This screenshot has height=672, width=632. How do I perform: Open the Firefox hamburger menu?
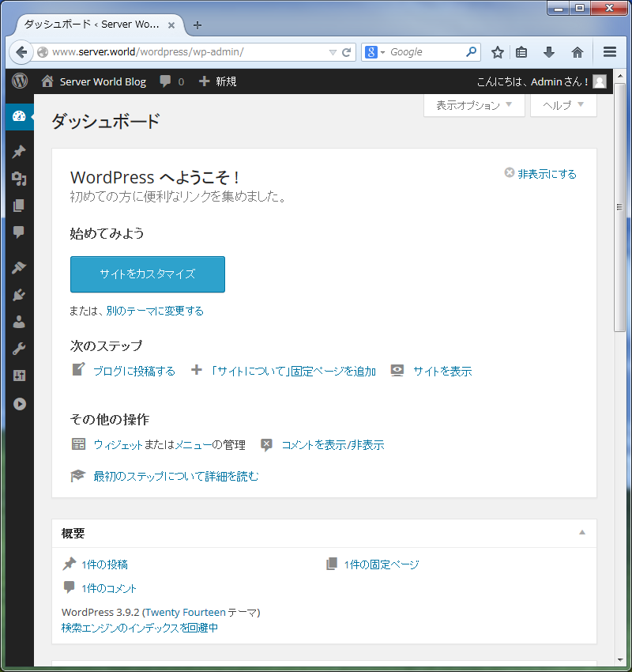pyautogui.click(x=610, y=52)
